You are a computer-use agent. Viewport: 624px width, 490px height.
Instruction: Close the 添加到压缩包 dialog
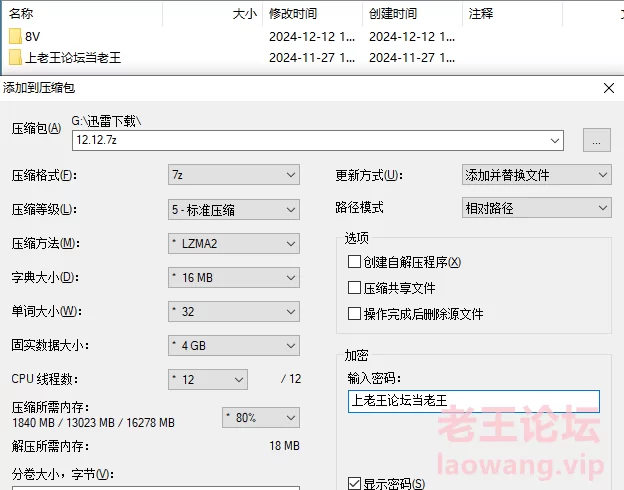tap(608, 88)
